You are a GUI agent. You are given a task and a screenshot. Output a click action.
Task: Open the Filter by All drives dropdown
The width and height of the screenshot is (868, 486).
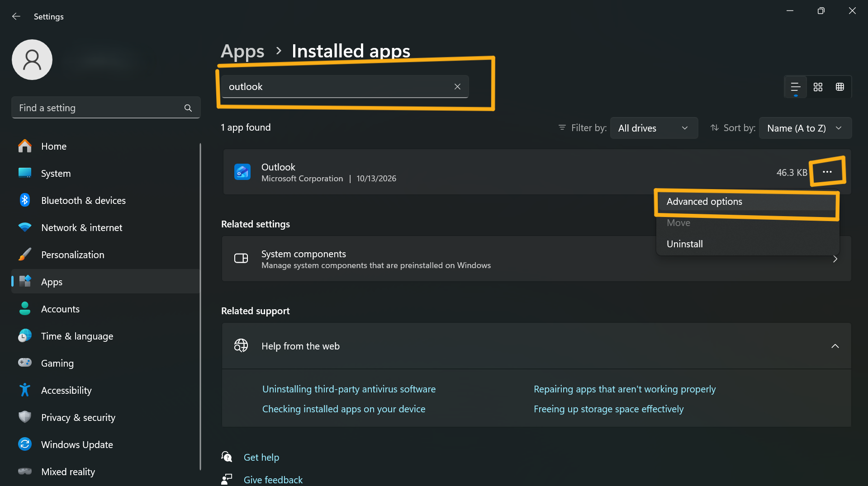click(x=654, y=128)
